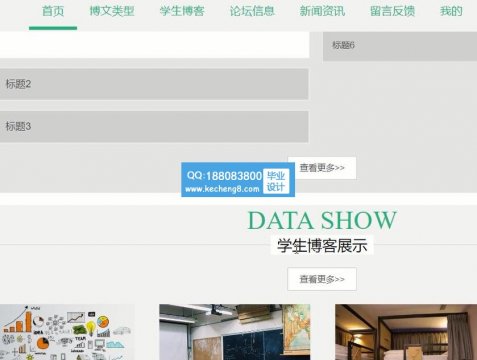The height and width of the screenshot is (360, 477).
Task: Go to 留言反馈 page
Action: (x=393, y=11)
